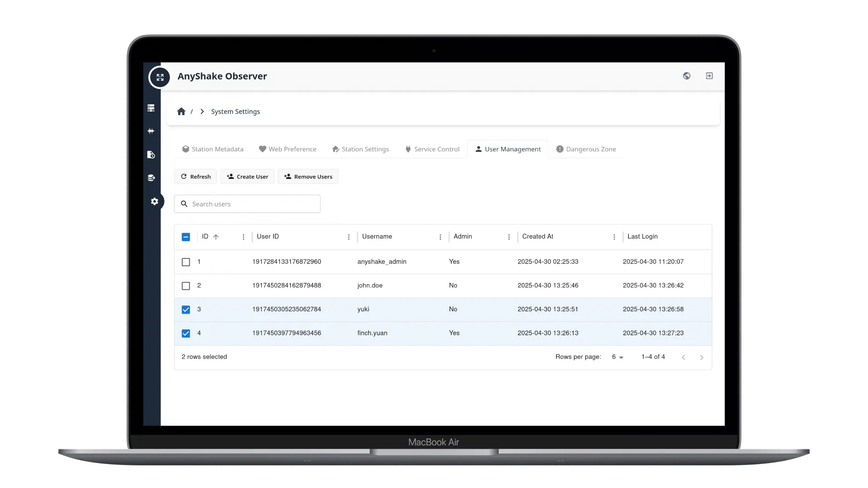Screen dimensions: 868x488
Task: Click the globe language icon
Action: 686,76
